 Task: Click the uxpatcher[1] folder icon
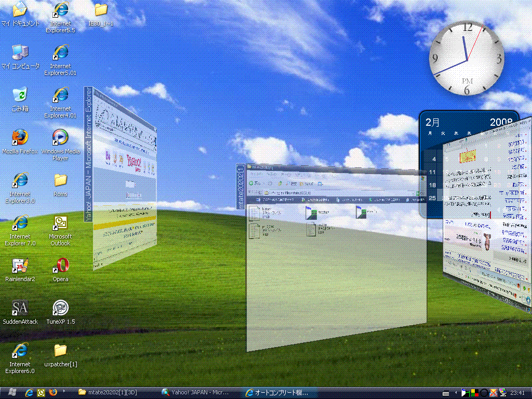(60, 351)
